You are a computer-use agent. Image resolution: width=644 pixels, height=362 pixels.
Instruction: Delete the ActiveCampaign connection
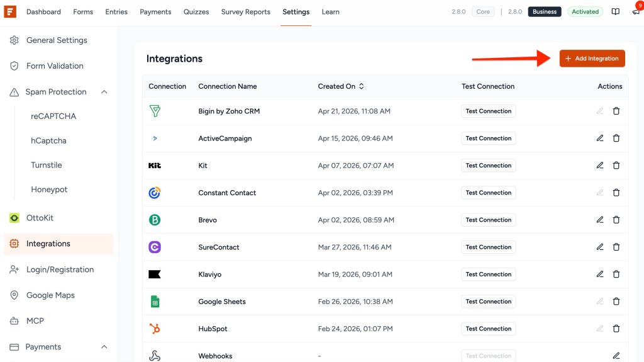point(616,139)
